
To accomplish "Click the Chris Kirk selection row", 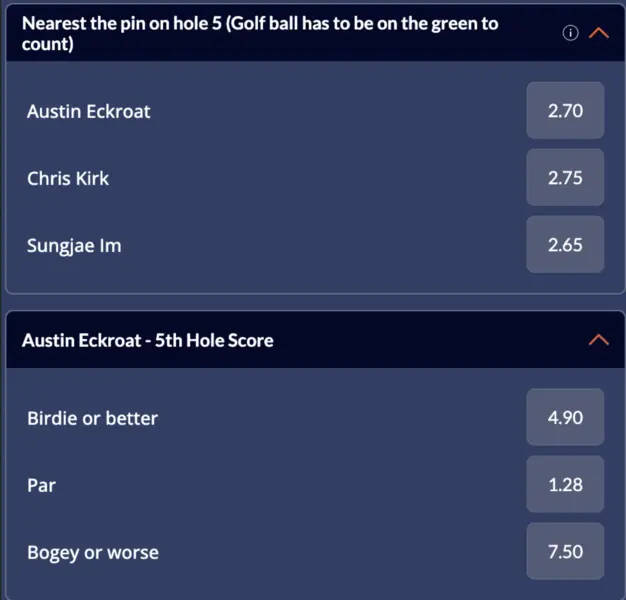I will pos(315,178).
